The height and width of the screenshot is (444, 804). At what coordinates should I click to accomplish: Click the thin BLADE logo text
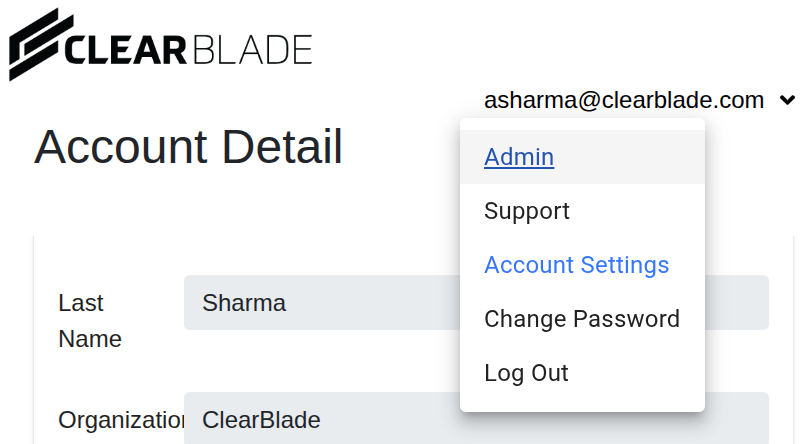250,49
